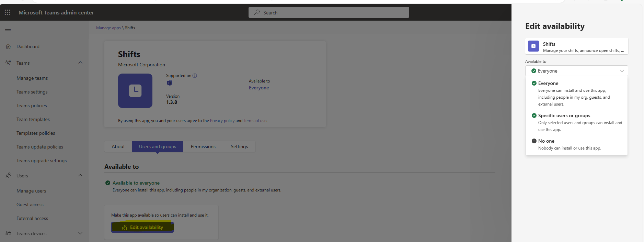Click the Shifts app logo tile
644x242 pixels.
click(135, 91)
